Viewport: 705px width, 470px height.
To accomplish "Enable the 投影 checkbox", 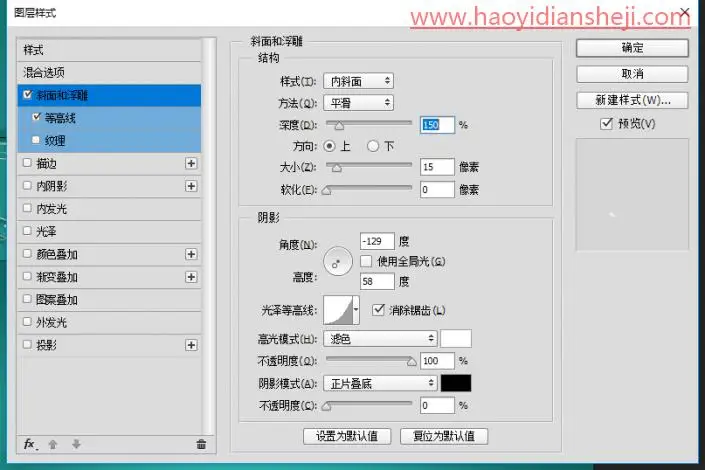I will 27,344.
